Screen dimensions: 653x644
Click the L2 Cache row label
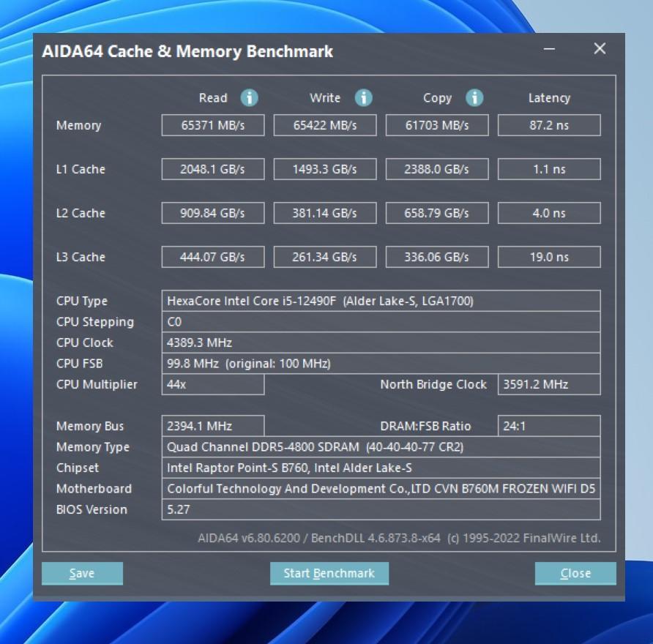coord(81,213)
